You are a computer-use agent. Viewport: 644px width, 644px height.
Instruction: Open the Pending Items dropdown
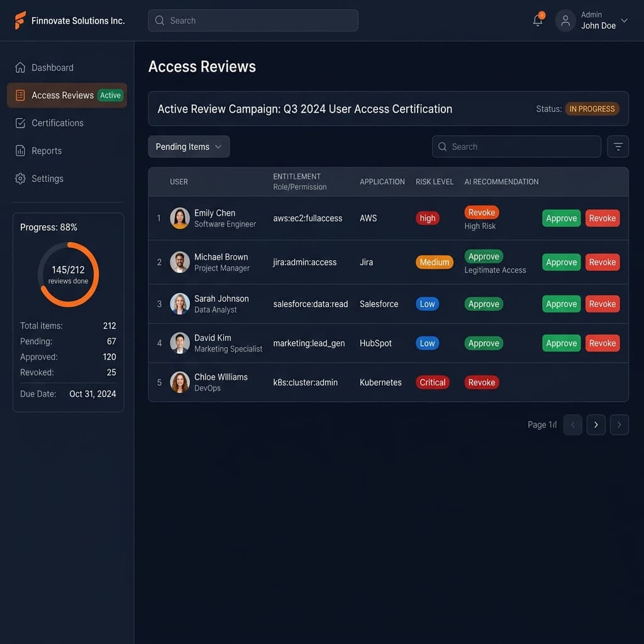tap(189, 147)
